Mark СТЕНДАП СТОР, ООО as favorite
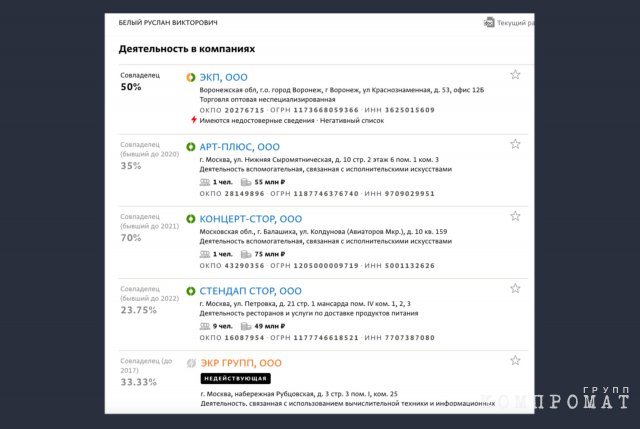 pos(515,289)
